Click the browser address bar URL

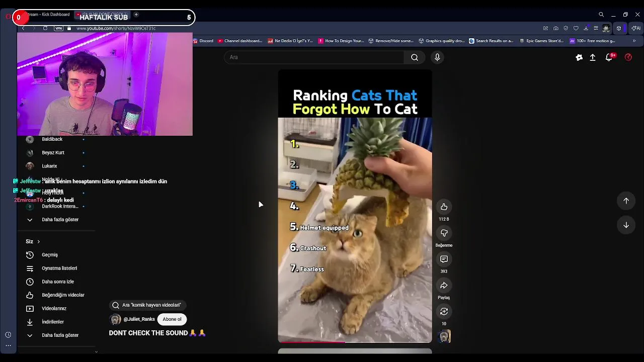point(116,28)
